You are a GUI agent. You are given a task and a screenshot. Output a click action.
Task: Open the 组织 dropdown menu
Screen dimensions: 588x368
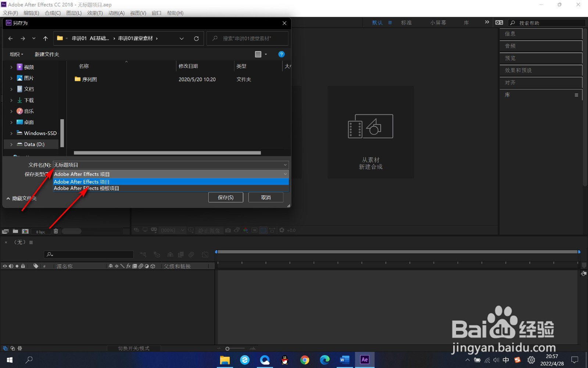pyautogui.click(x=17, y=54)
